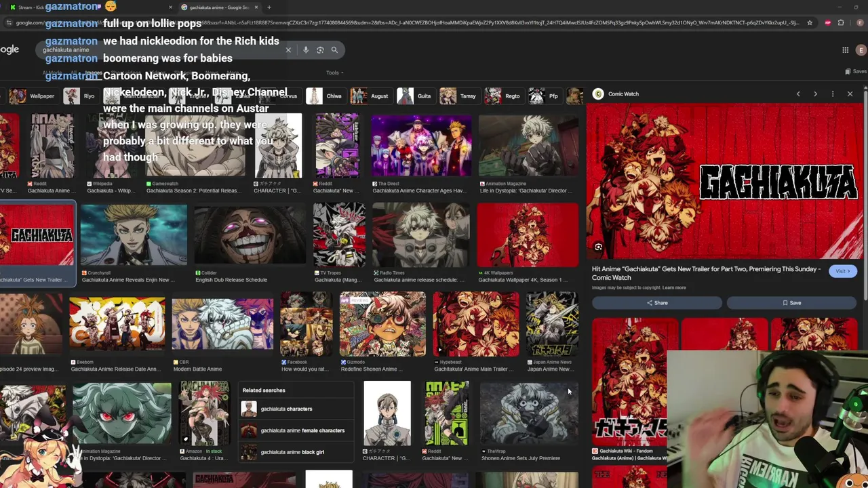
Task: Open Amazon Gachiakuta 4 in-stock thumbnail
Action: coord(204,413)
